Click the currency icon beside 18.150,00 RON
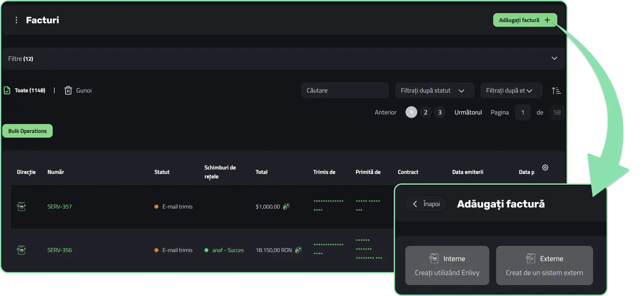Viewport: 644px width, 296px height. [298, 250]
